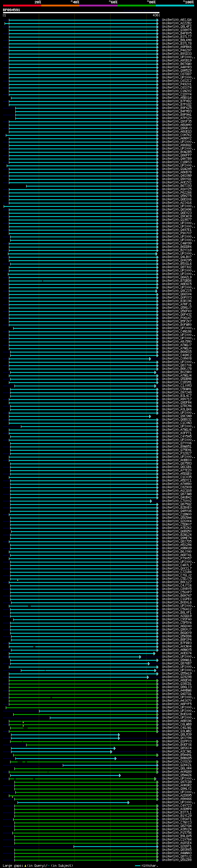Image resolution: width=197 pixels, height=868 pixels.
Task: Click the UniRef100_B4FBY5 entry
Action: click(176, 33)
